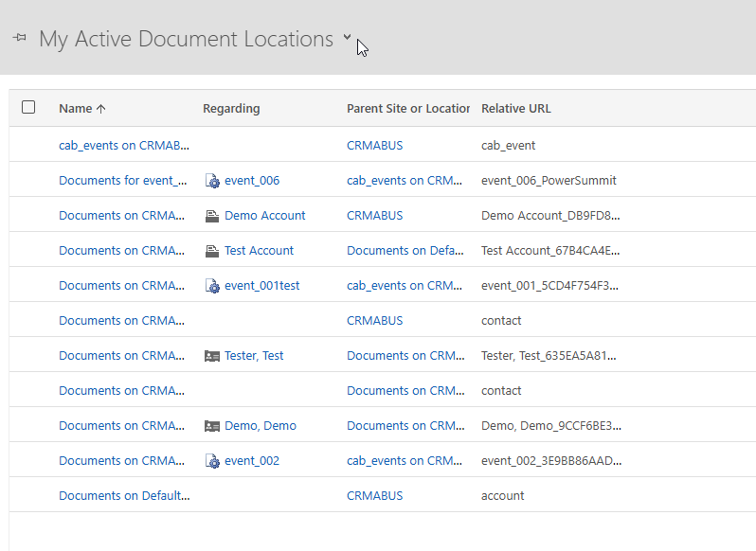Select the event_006_PowerSummit relative URL cell
This screenshot has height=551, width=756.
coord(549,181)
